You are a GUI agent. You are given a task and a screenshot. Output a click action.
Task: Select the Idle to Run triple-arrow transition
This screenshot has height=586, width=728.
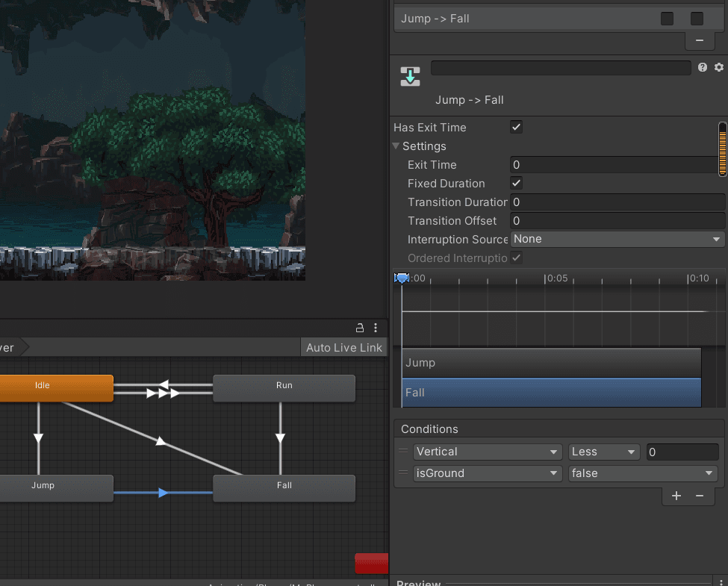coord(164,393)
